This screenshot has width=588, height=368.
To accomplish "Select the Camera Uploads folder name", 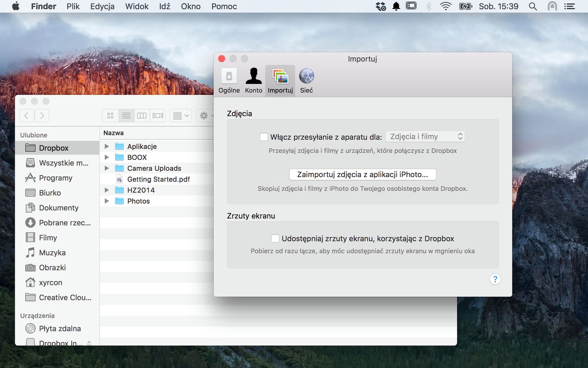I will pyautogui.click(x=154, y=168).
